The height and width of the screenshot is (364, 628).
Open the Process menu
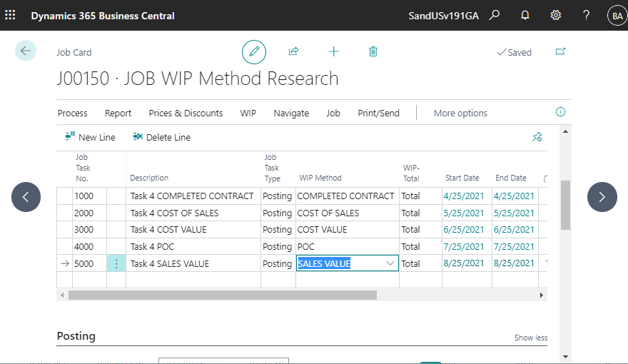coord(73,113)
